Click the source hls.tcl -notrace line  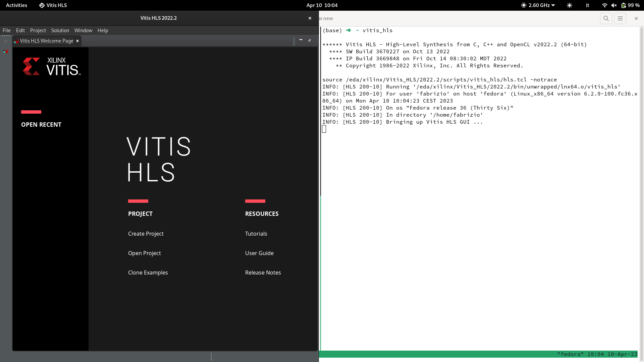click(x=439, y=80)
